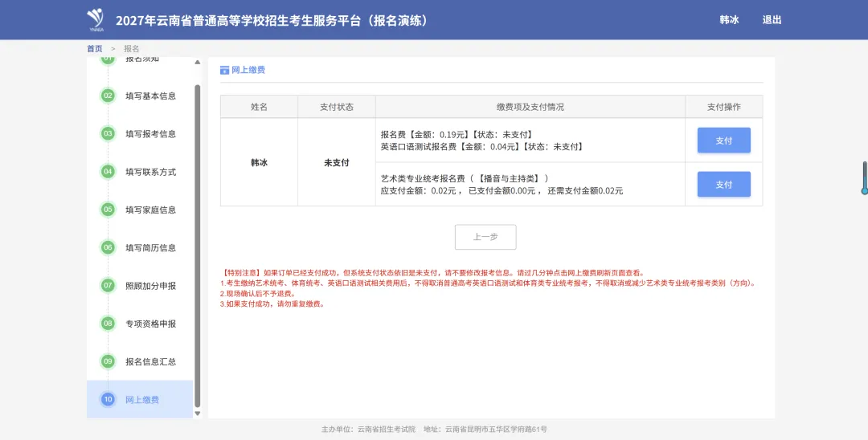This screenshot has height=440, width=868.
Task: Open the 填写联系方式 step
Action: tap(150, 172)
